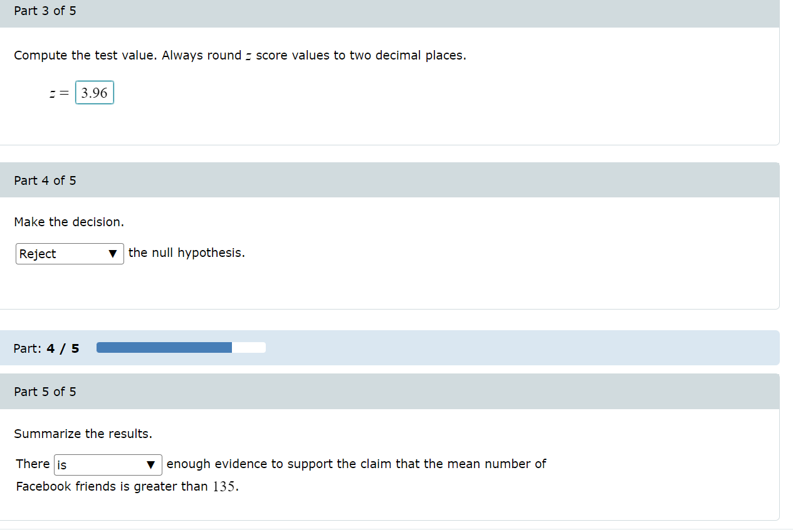The image size is (793, 532).
Task: Click the Part 5 of 5 header
Action: point(45,391)
